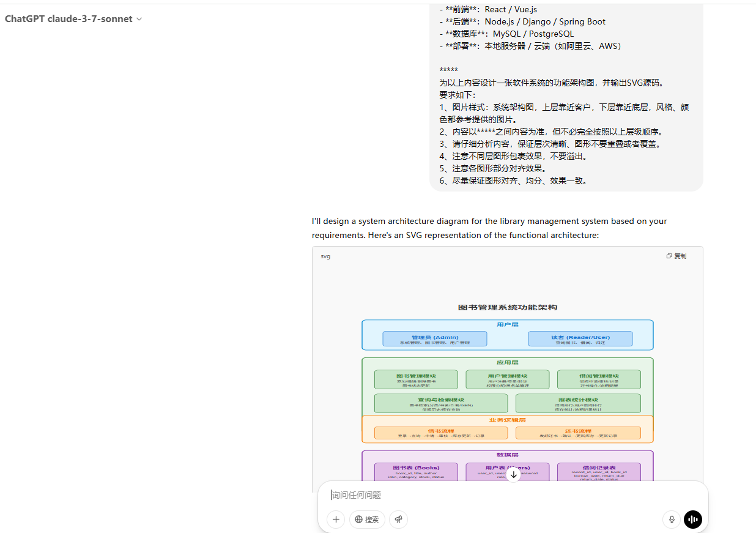
Task: Click the rocket tool icon
Action: 398,520
